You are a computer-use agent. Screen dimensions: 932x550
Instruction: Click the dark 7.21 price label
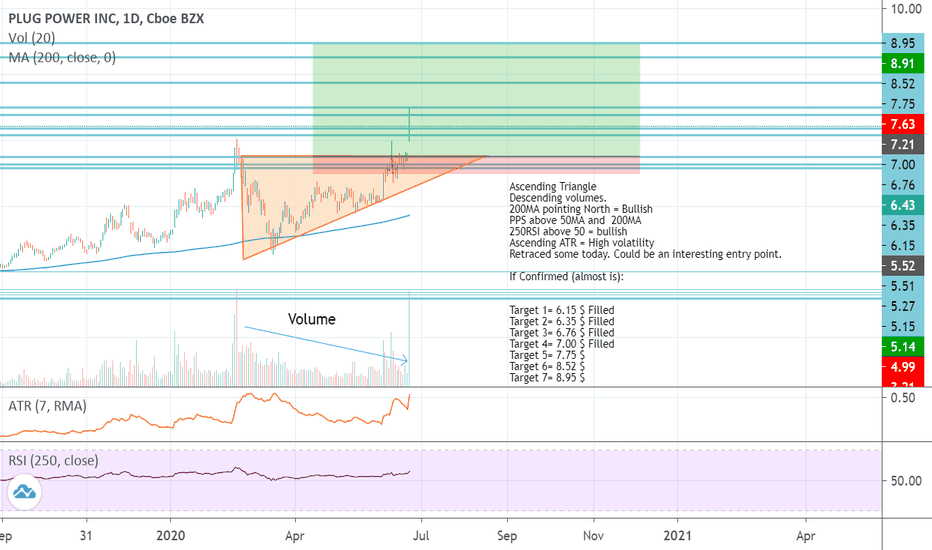pyautogui.click(x=902, y=144)
